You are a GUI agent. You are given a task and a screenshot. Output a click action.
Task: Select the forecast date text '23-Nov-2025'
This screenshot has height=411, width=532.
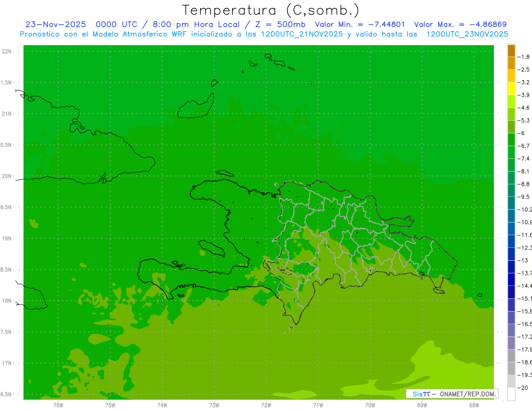click(55, 24)
